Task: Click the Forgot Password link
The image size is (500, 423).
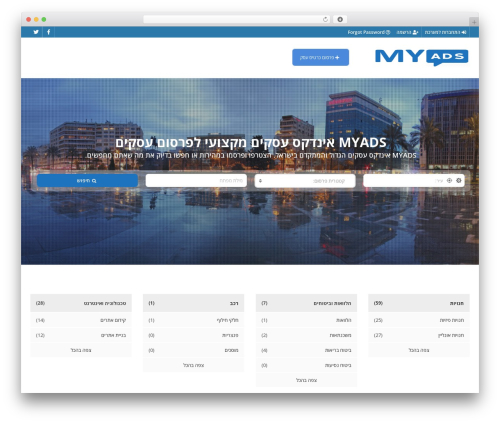Action: (x=369, y=32)
